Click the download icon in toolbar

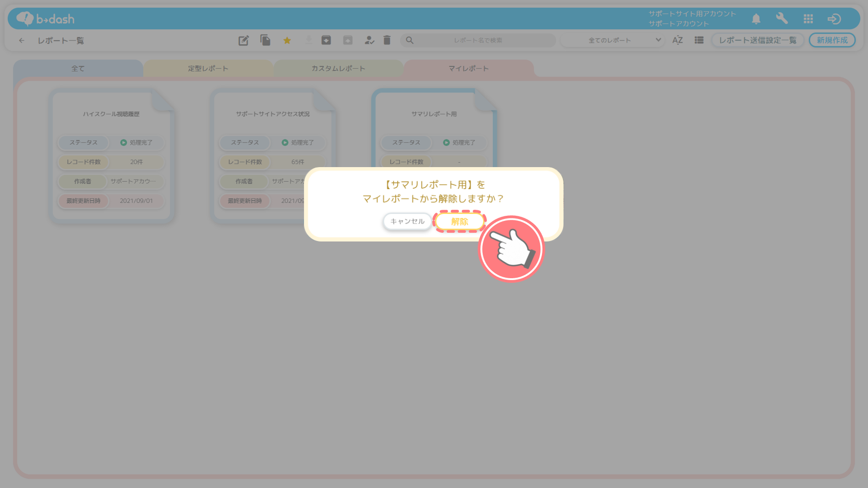[309, 40]
